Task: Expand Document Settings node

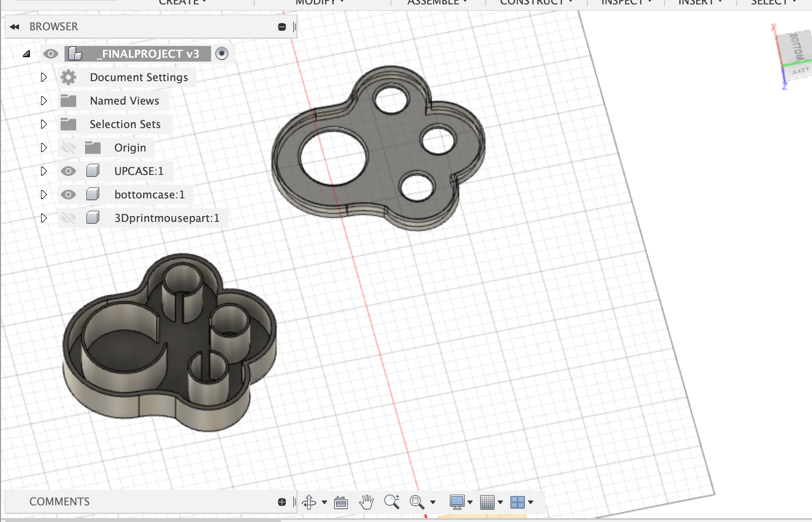Action: click(43, 77)
